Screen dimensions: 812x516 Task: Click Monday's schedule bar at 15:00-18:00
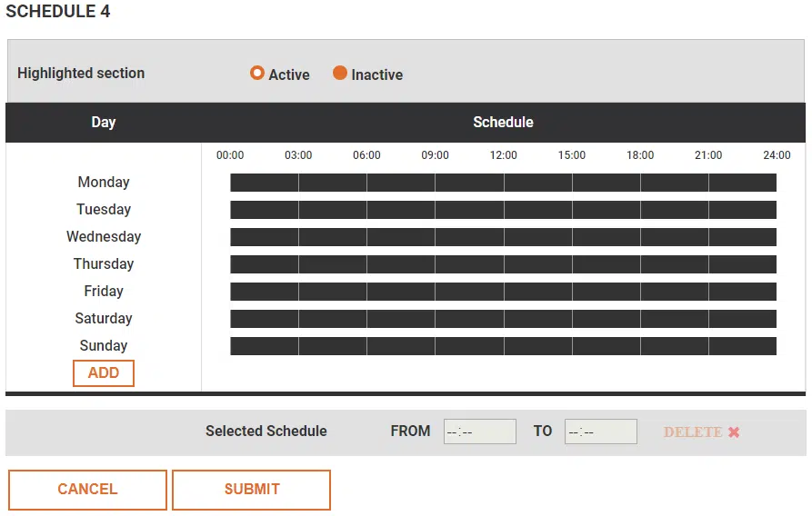606,183
